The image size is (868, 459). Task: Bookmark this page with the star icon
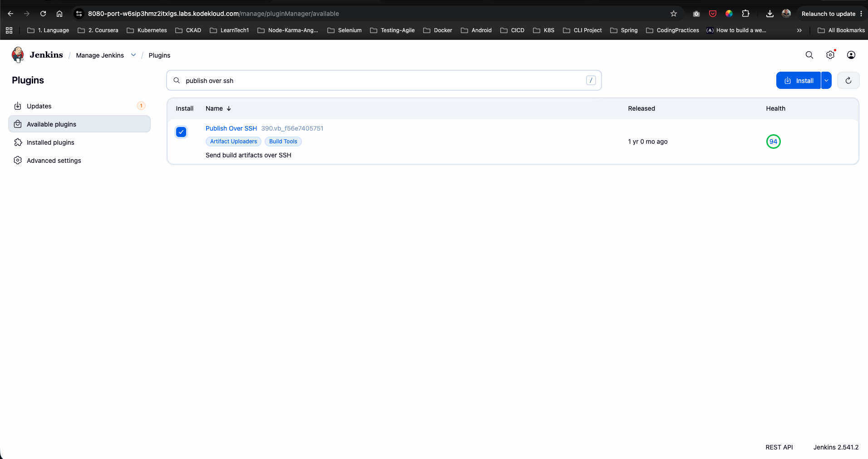coord(674,14)
